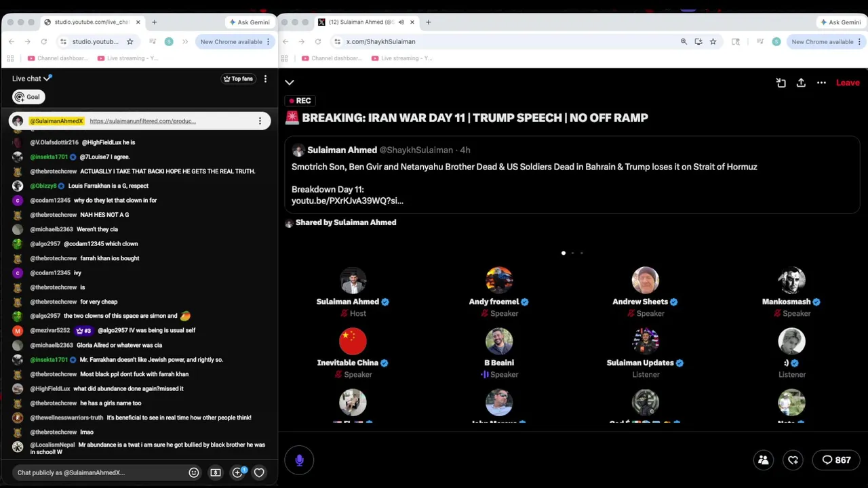Screen dimensions: 868x488
Task: Open Channel dashboard bookmark in X window
Action: 332,58
